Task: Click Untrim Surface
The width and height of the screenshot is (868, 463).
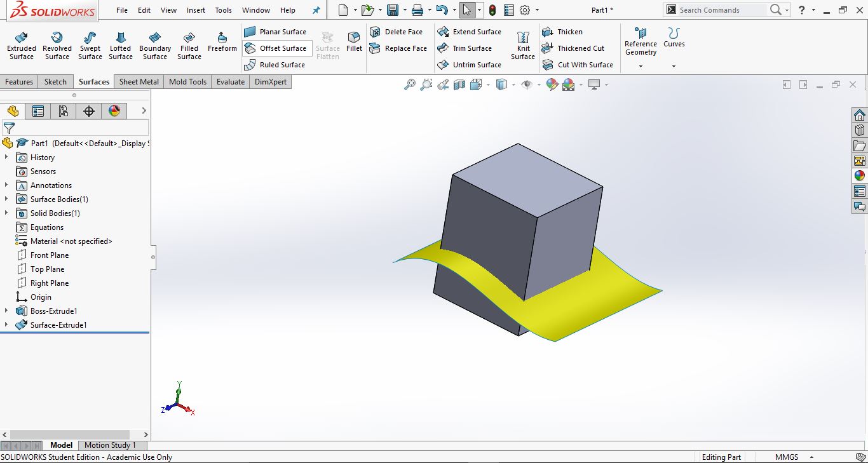Action: tap(470, 65)
